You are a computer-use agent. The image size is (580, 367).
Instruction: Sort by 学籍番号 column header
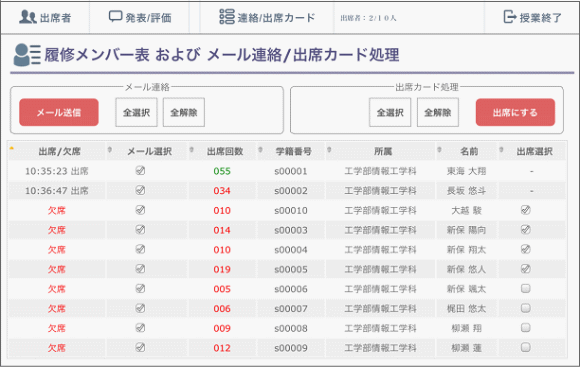pos(291,151)
